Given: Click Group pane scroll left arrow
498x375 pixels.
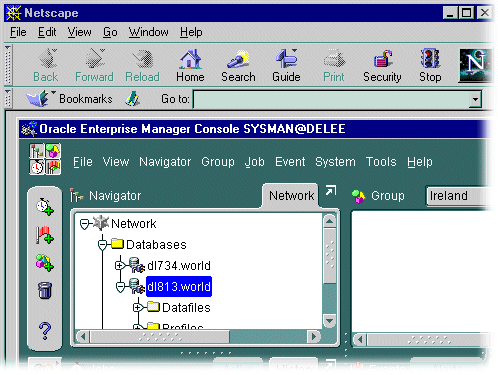Looking at the screenshot, I should [x=360, y=340].
